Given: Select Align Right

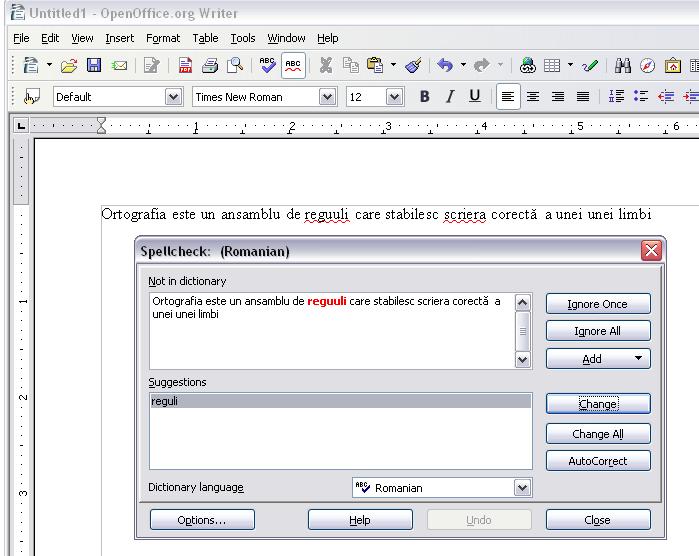Looking at the screenshot, I should tap(558, 96).
